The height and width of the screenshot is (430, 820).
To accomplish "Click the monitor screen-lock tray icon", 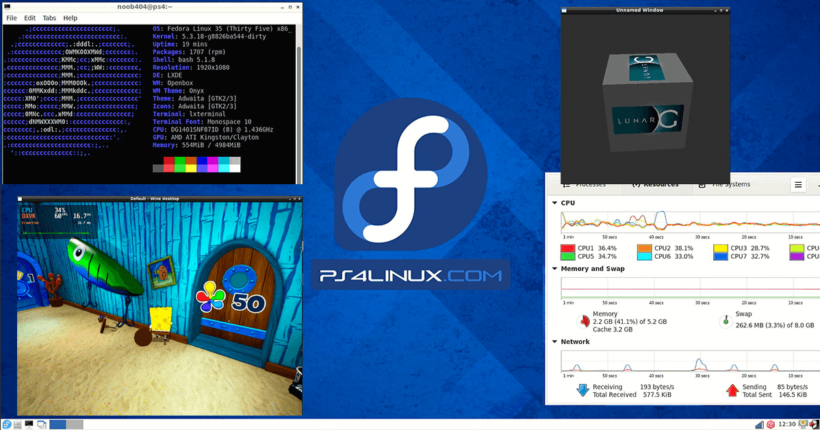I will [803, 424].
